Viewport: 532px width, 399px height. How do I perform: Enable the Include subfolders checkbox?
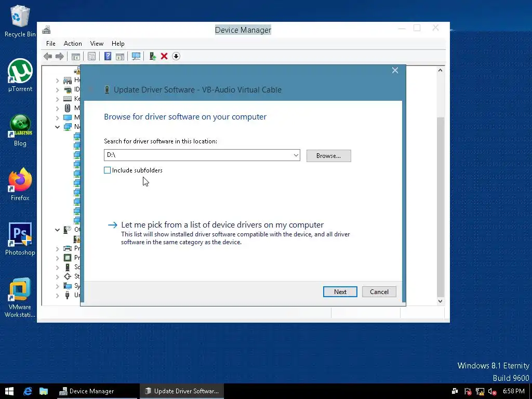107,170
